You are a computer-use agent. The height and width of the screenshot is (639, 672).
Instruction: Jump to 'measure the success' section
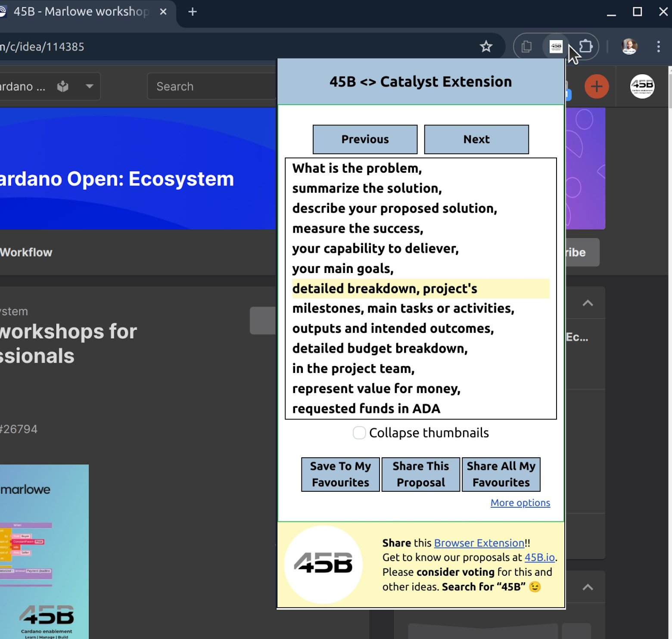click(358, 228)
